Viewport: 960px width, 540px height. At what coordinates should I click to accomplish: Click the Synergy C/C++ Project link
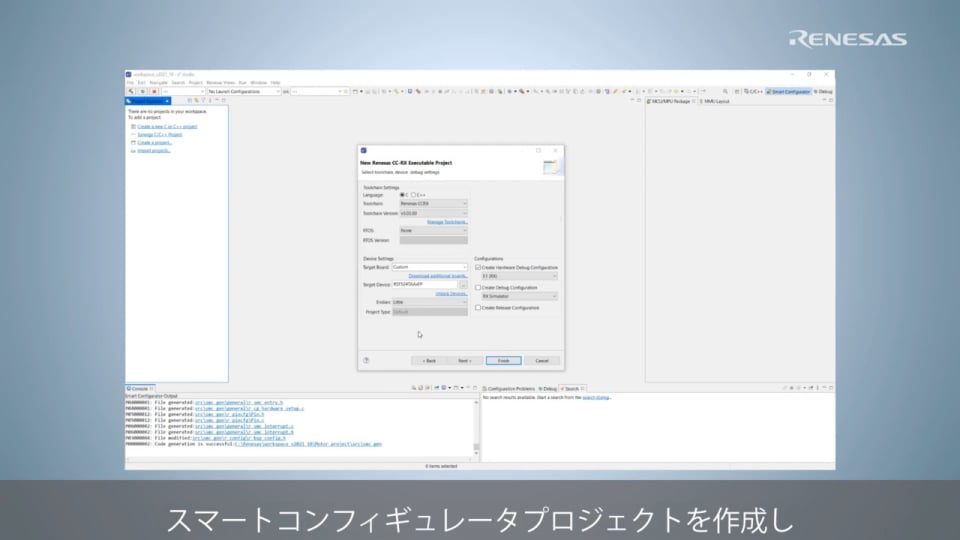160,135
